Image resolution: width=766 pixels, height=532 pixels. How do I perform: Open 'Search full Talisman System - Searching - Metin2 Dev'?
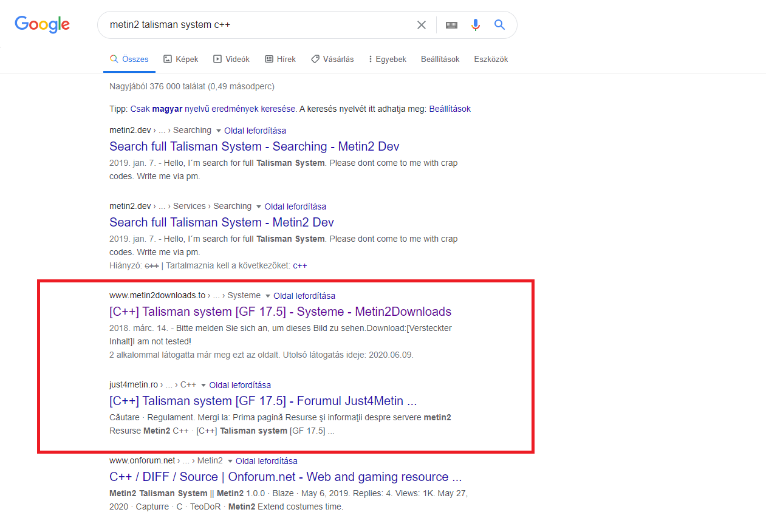tap(255, 146)
